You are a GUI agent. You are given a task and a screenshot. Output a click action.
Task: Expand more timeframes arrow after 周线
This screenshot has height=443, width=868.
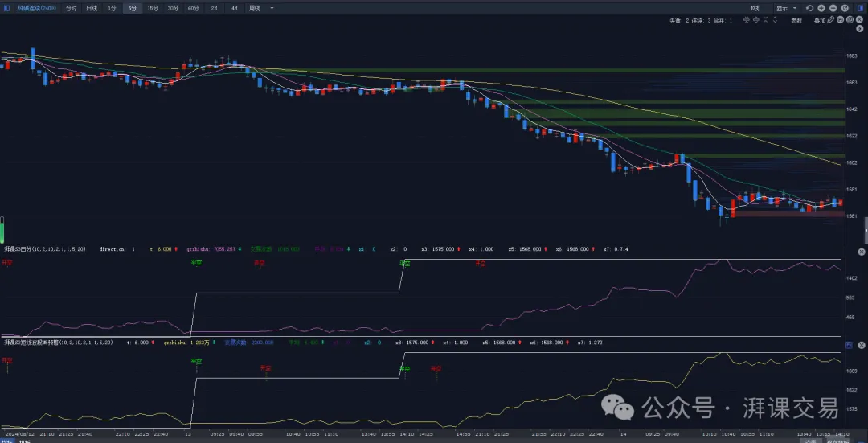tap(272, 8)
